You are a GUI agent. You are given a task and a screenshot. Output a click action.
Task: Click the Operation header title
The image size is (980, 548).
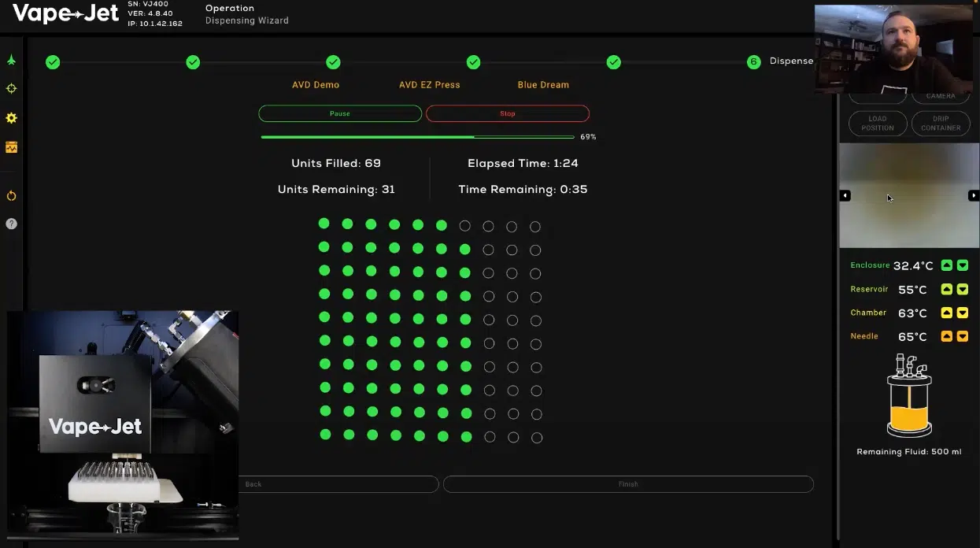[x=230, y=9]
